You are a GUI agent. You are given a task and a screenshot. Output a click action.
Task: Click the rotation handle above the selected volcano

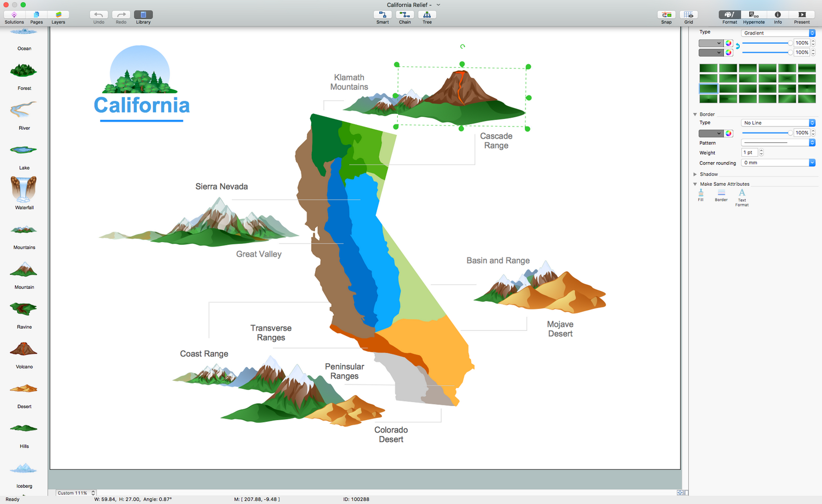463,47
